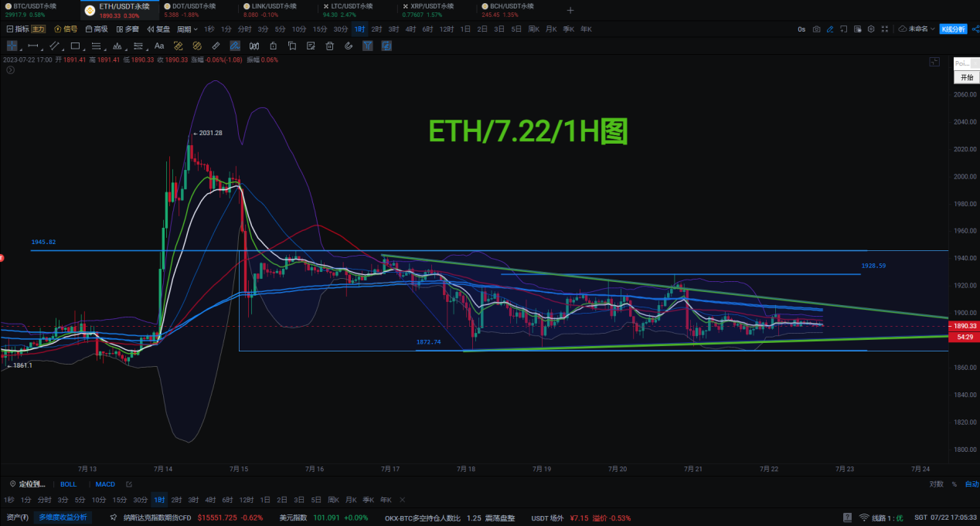Select the 30分 timeframe in top bar
This screenshot has width=980, height=526.
[341, 29]
